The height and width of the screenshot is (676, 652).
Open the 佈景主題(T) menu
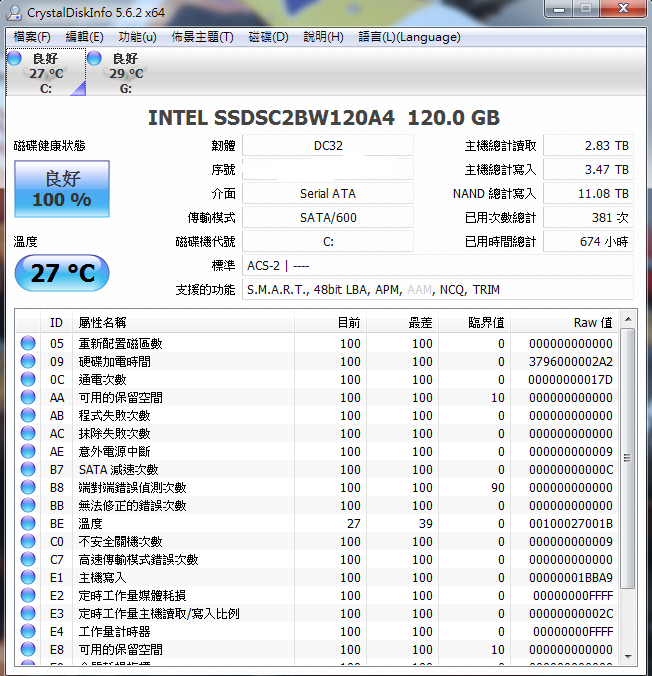[x=202, y=37]
